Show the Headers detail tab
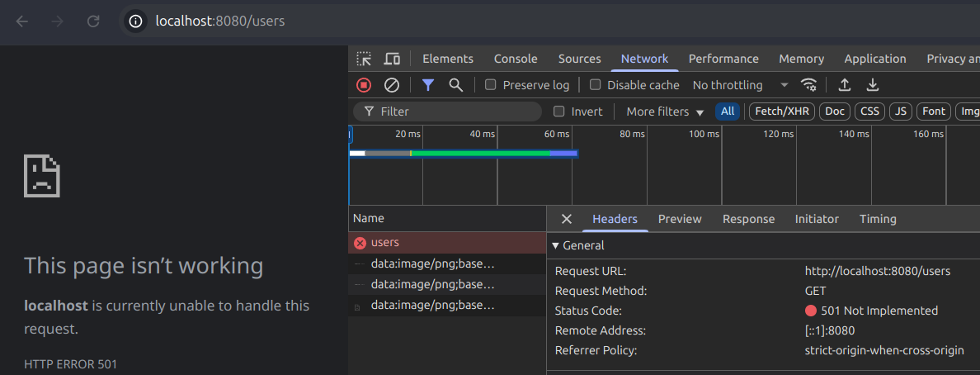980x375 pixels. (615, 219)
